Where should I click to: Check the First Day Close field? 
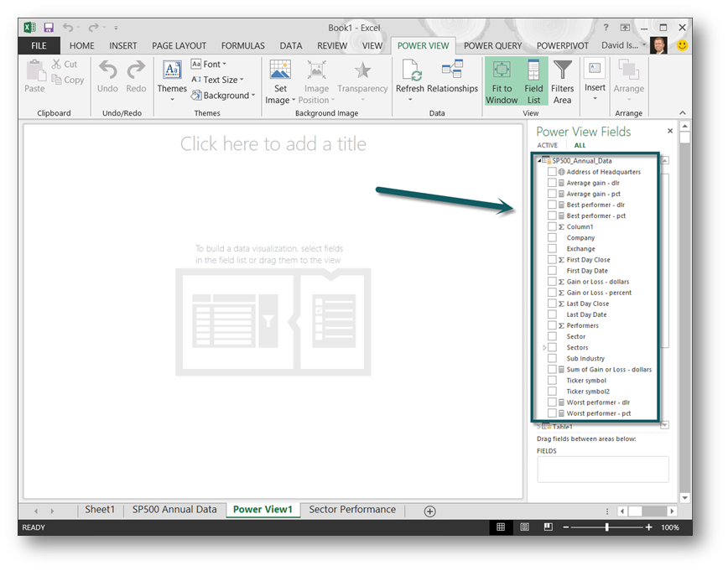coord(552,259)
